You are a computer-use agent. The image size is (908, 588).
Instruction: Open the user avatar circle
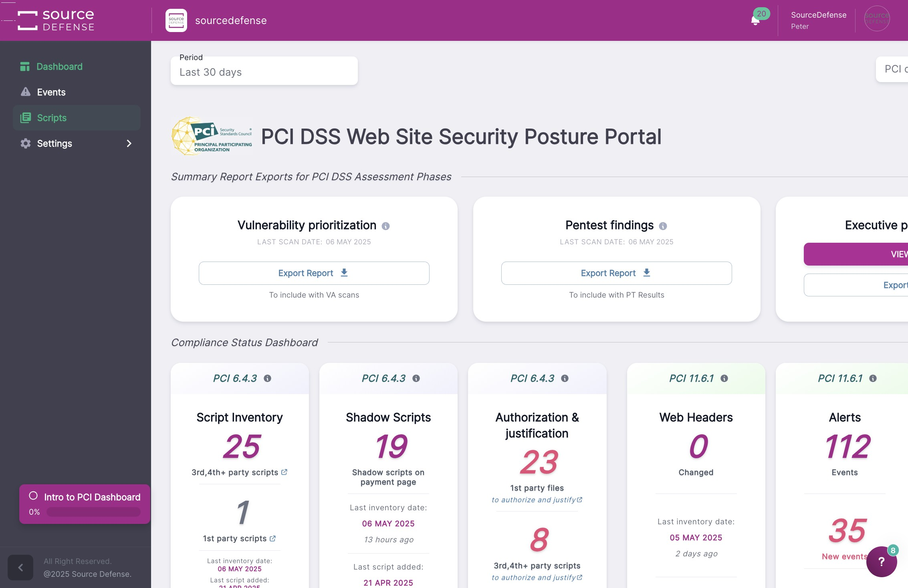877,19
